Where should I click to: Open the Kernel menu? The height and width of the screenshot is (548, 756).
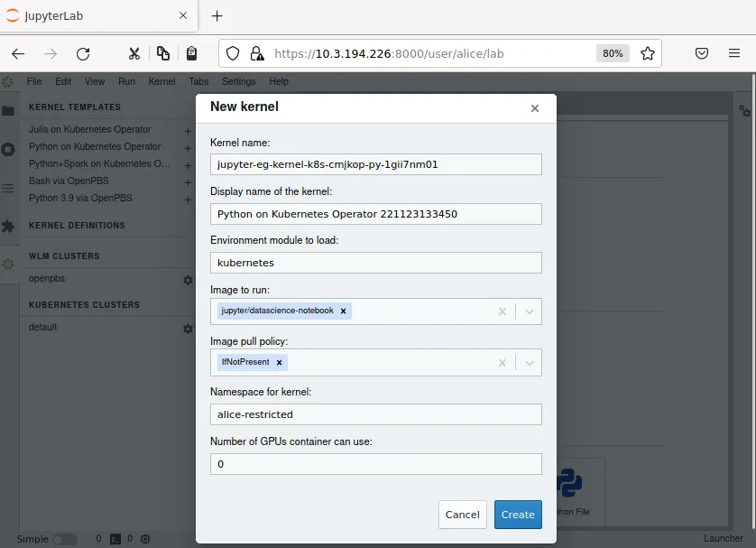tap(162, 81)
